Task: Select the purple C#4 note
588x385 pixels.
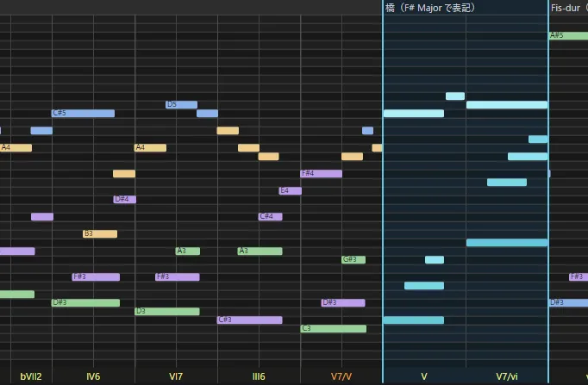Action: click(x=271, y=216)
